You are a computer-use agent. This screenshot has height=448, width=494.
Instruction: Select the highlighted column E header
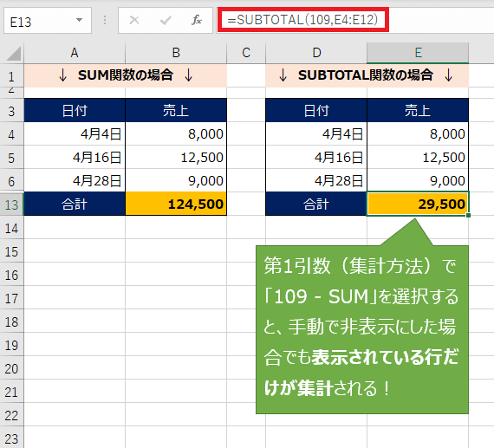[x=418, y=53]
